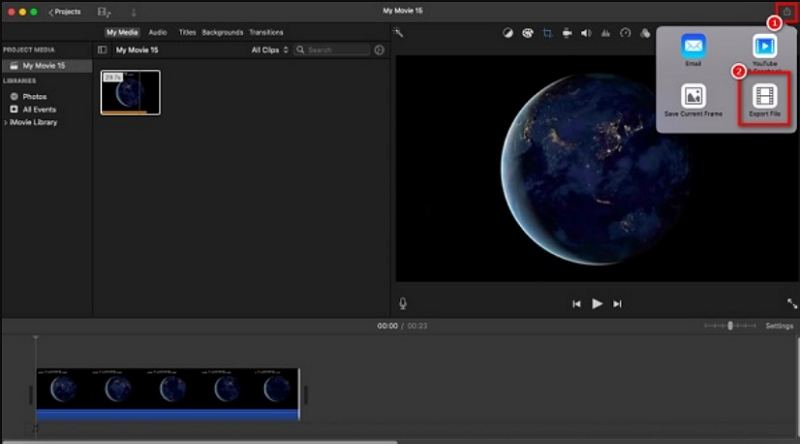800x444 pixels.
Task: Open the color correction palette tool
Action: pos(528,33)
